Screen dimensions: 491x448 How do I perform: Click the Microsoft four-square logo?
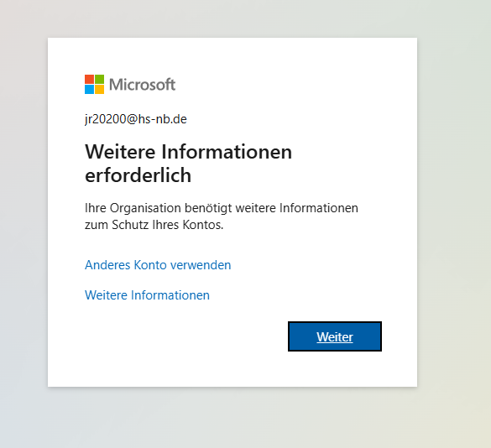[94, 84]
